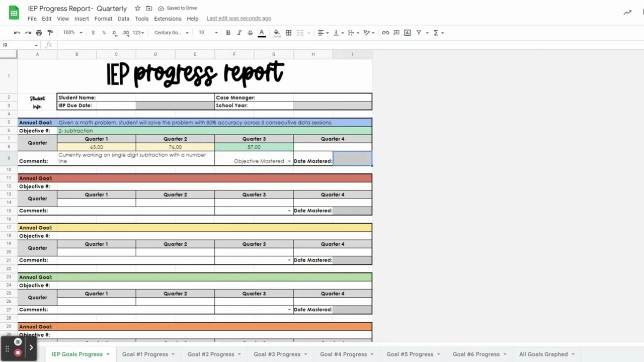The width and height of the screenshot is (644, 362).
Task: Pause the screen recording
Action: 18,342
